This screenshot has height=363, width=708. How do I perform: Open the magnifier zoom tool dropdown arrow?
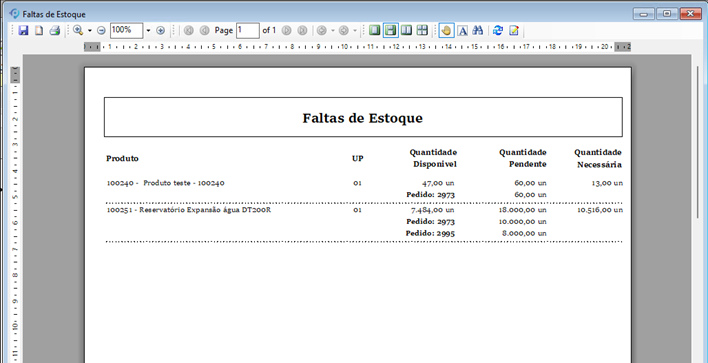89,30
